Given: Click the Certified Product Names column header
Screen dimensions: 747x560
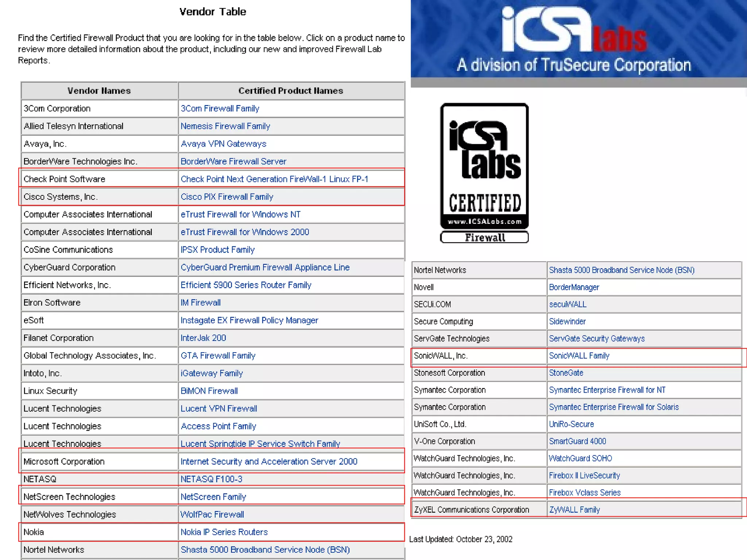Looking at the screenshot, I should [291, 91].
